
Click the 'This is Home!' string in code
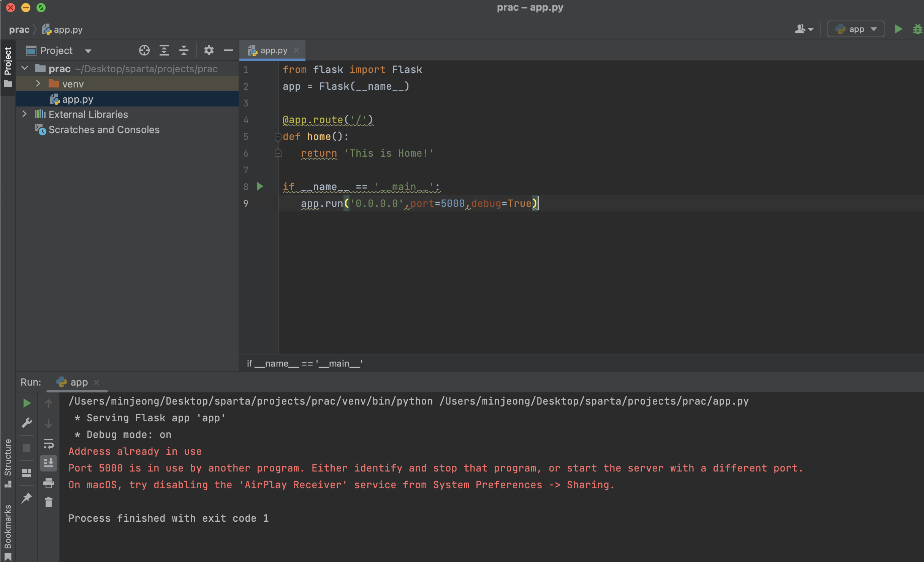click(389, 153)
